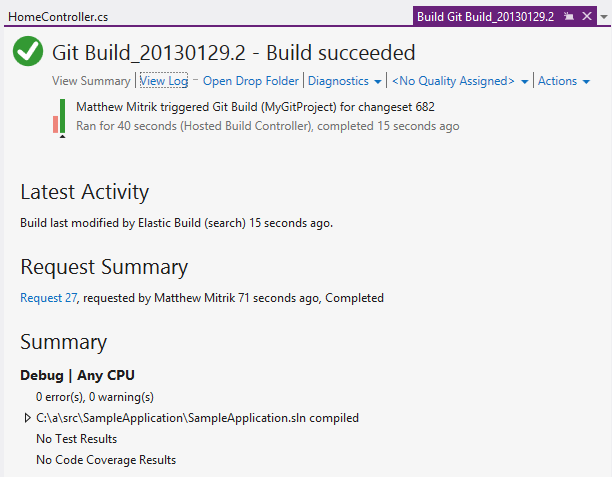Select the Build Git Build_20130129.2 tab
612x477 pixels.
485,17
